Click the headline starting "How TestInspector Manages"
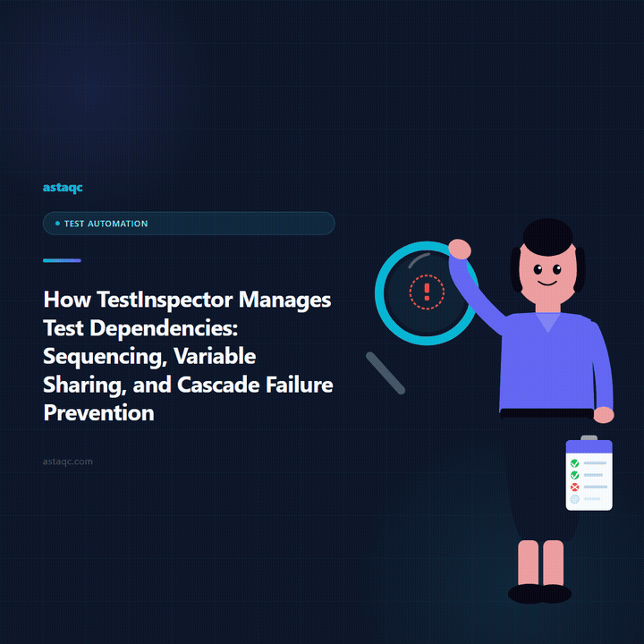The height and width of the screenshot is (644, 644). 188,356
